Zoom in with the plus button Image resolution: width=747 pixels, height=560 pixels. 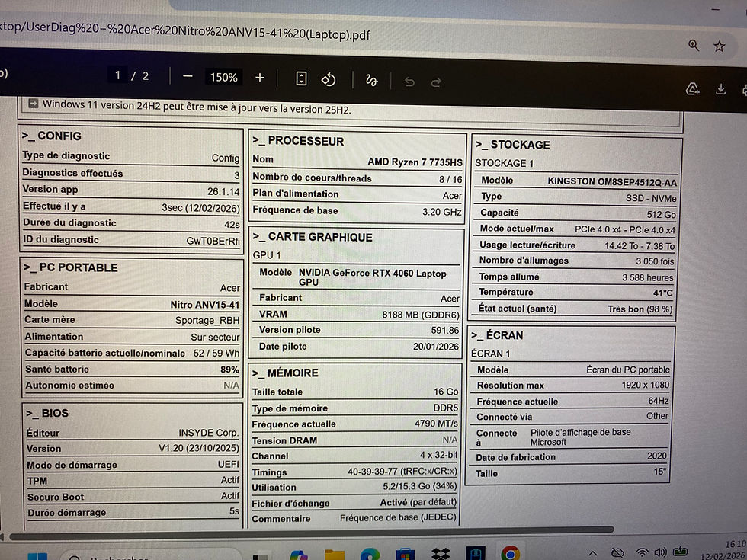pos(260,78)
